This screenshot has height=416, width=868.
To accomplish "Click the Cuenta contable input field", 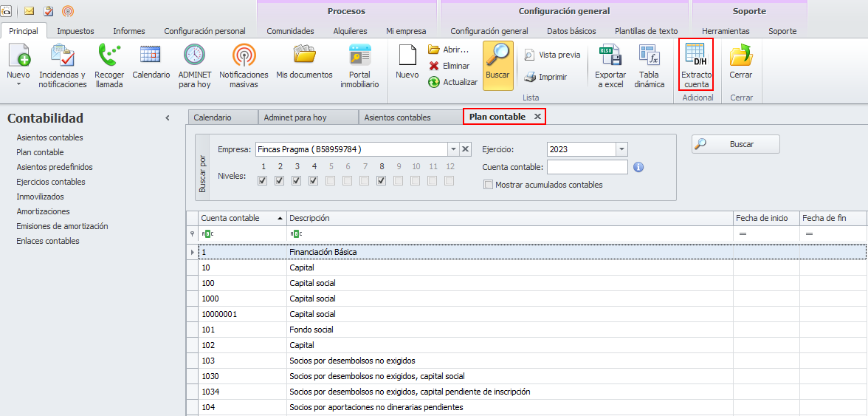I will (587, 167).
